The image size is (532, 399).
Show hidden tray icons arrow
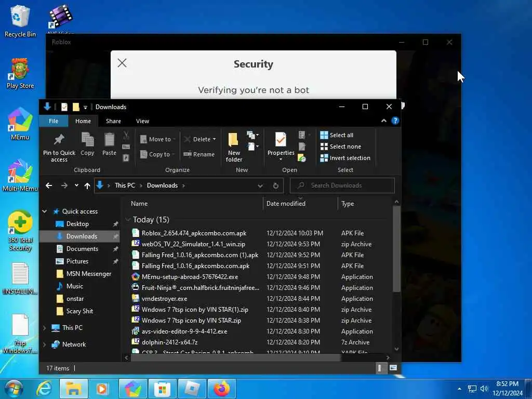459,389
